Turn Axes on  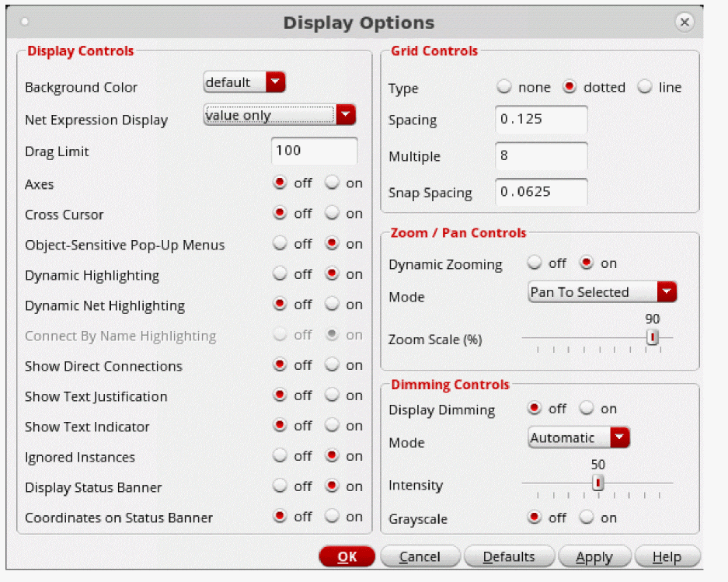[332, 183]
